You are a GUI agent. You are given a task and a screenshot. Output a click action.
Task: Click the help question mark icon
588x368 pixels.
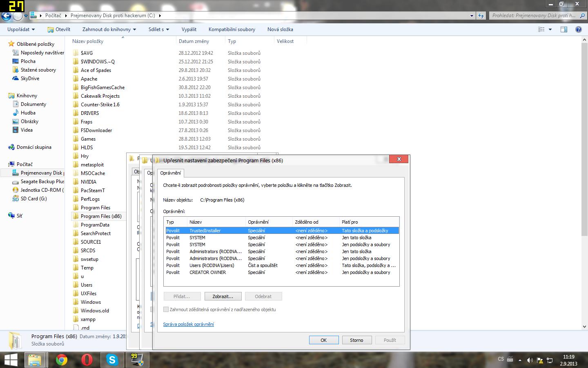tap(578, 29)
